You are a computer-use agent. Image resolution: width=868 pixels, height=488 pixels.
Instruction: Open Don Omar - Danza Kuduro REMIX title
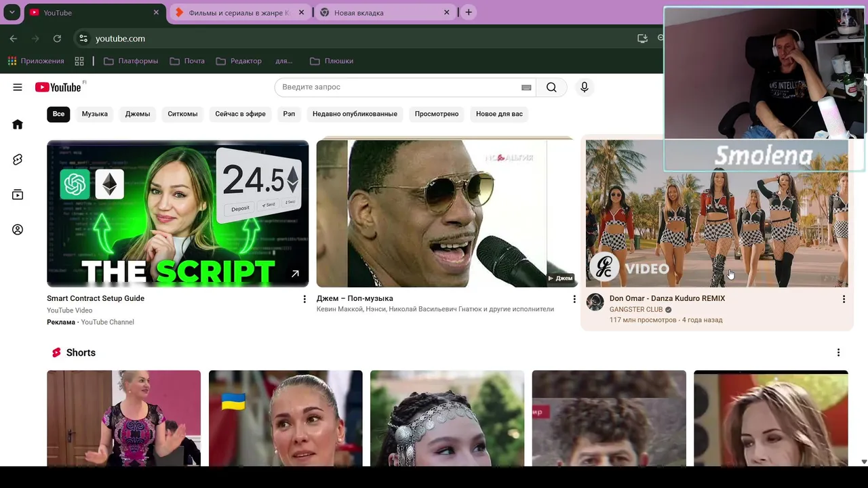click(x=667, y=298)
